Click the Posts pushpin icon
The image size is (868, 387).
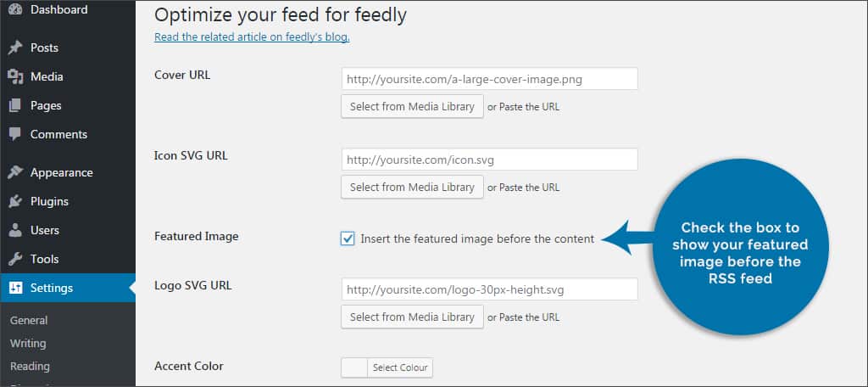point(15,48)
